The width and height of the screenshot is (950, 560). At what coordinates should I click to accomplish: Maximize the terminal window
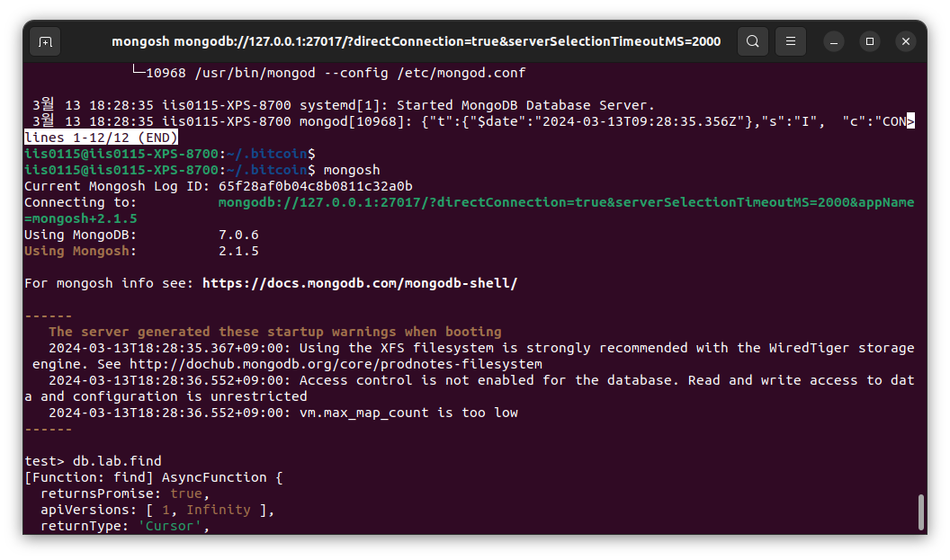pos(870,41)
